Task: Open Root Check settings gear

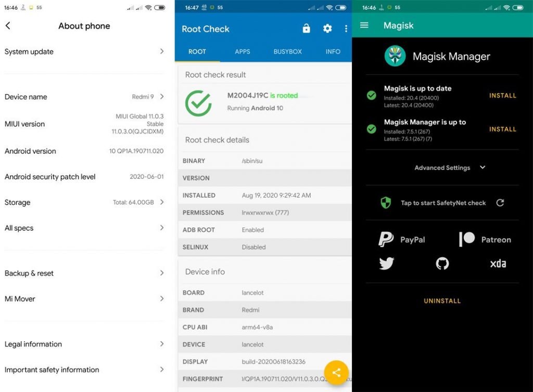Action: tap(327, 29)
